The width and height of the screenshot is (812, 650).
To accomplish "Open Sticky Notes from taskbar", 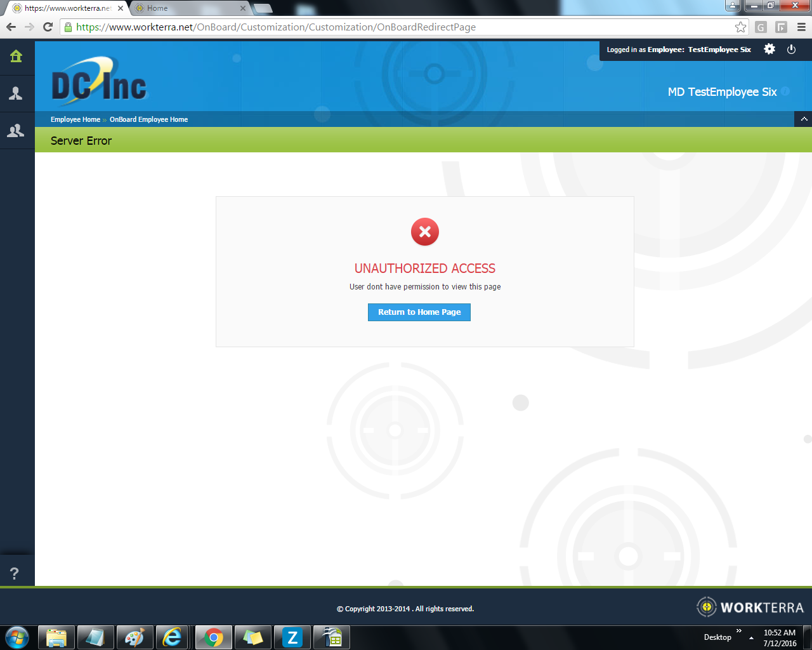I will pyautogui.click(x=253, y=637).
